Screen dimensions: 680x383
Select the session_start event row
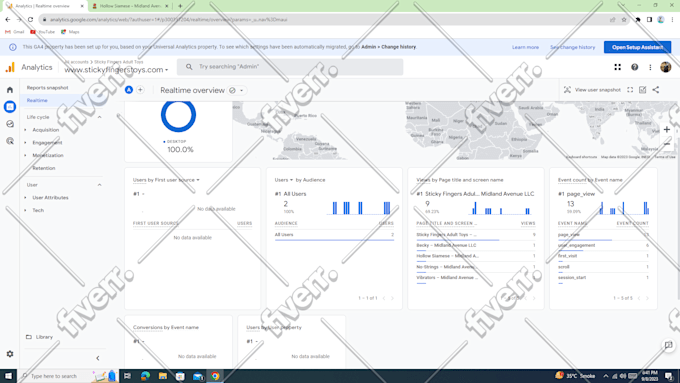(x=603, y=278)
